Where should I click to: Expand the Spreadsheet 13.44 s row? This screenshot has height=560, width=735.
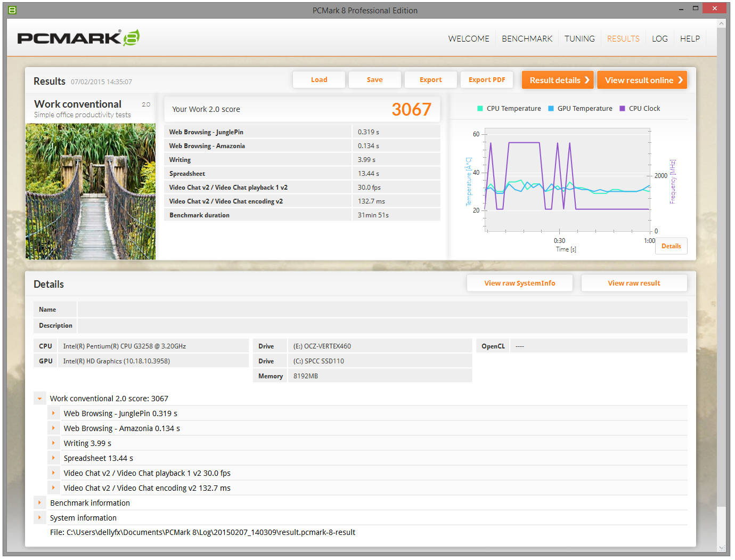coord(53,458)
